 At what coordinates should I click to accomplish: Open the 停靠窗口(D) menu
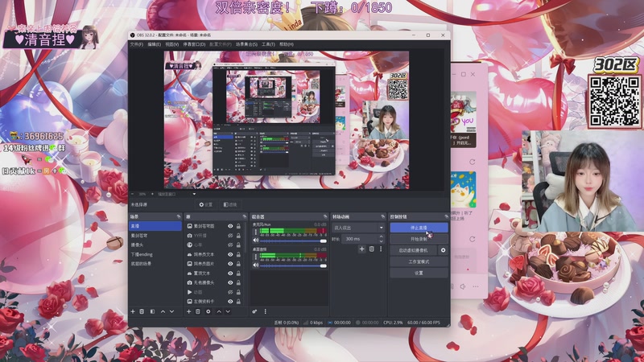click(x=194, y=44)
